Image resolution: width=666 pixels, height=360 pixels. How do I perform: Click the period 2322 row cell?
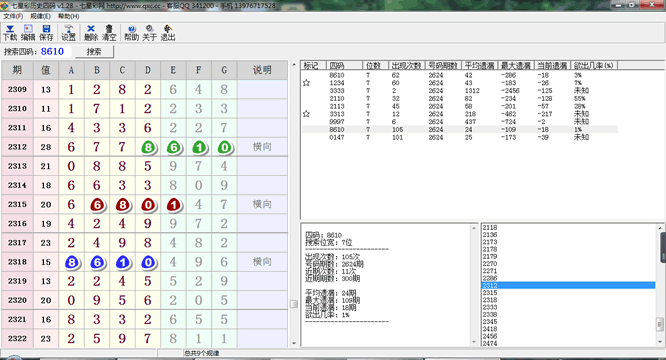pos(17,339)
